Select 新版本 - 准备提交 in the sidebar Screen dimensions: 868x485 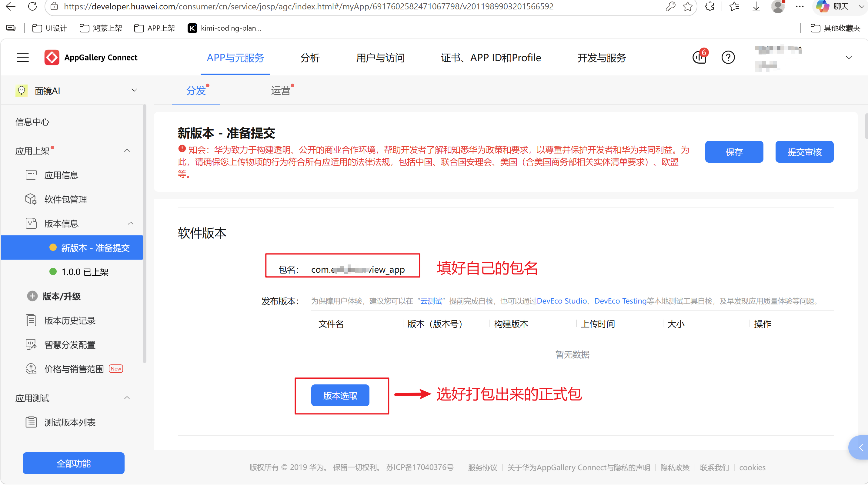coord(72,247)
